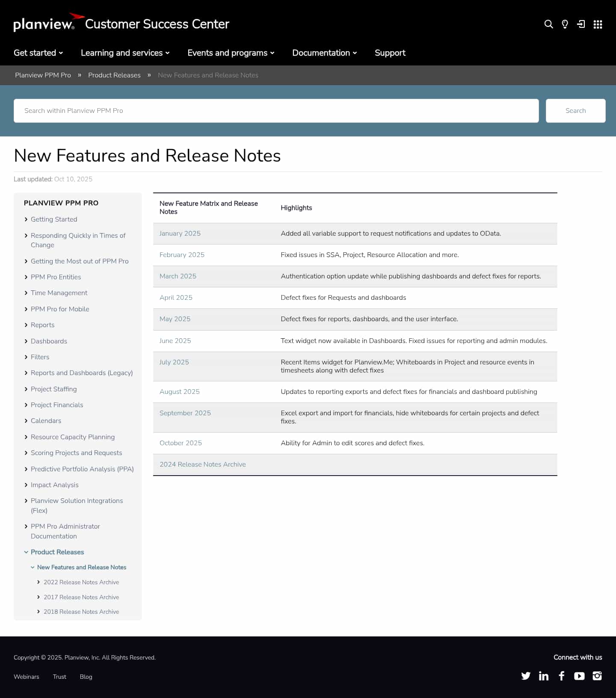
Task: Open the Learning and services menu
Action: [x=125, y=53]
